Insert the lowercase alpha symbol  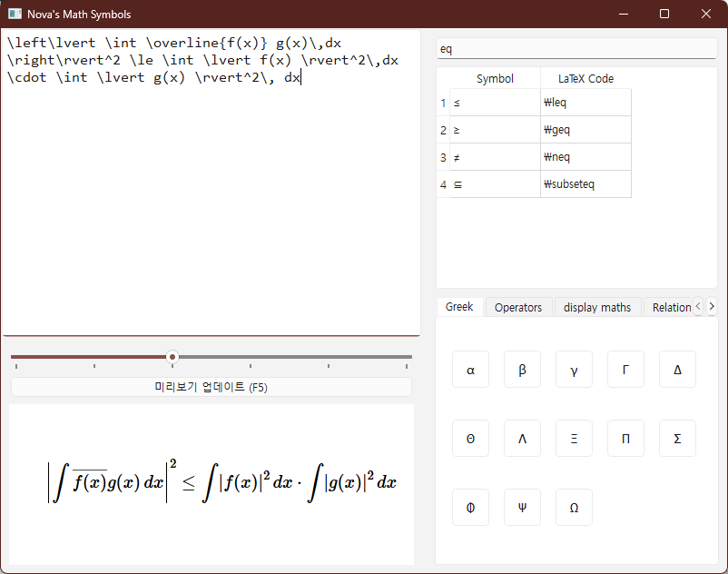click(470, 370)
